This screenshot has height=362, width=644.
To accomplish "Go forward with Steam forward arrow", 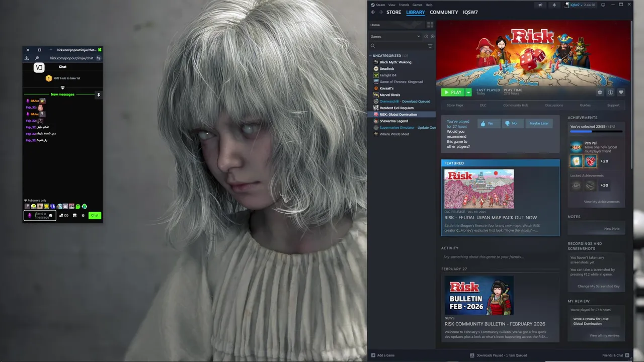I will 381,12.
